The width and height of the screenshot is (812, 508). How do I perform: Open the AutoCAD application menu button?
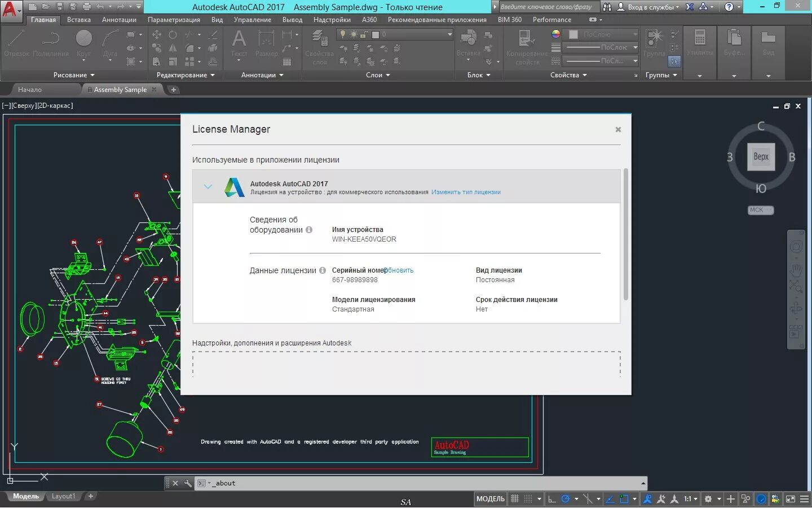click(10, 10)
